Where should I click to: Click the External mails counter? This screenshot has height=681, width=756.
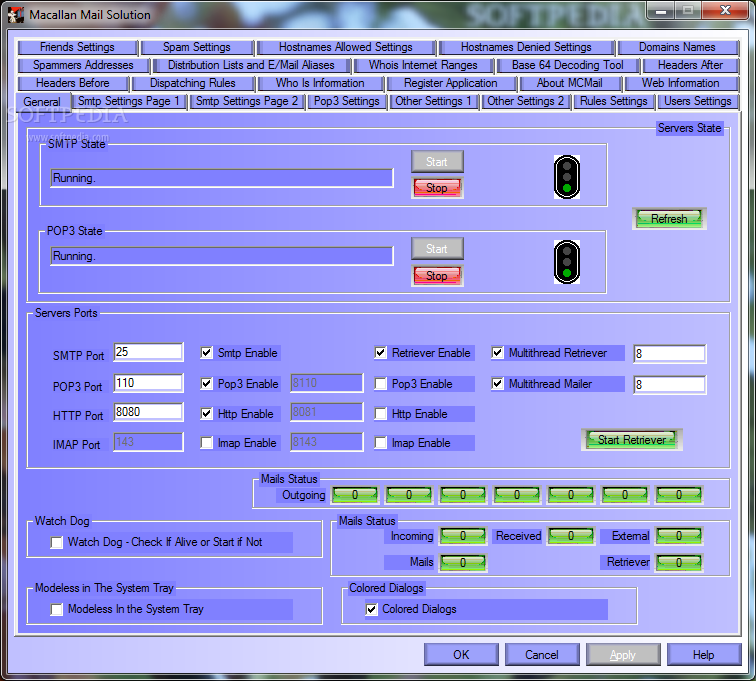click(679, 536)
